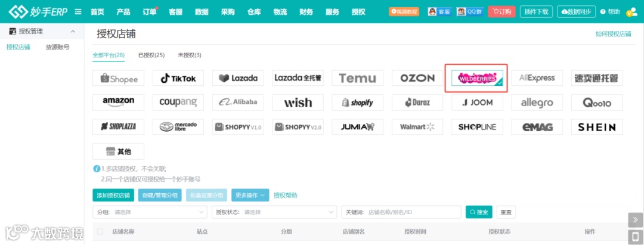Select the Daraz platform tile
The image size is (644, 245).
click(417, 102)
